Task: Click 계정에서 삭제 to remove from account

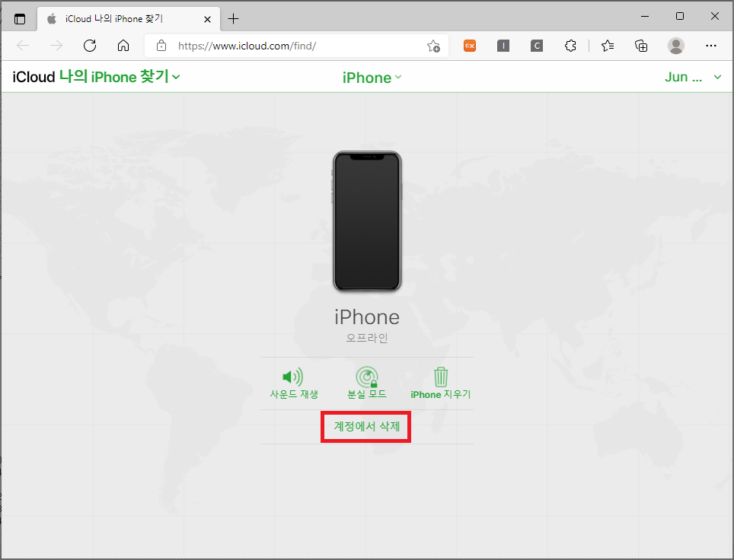Action: [x=366, y=427]
